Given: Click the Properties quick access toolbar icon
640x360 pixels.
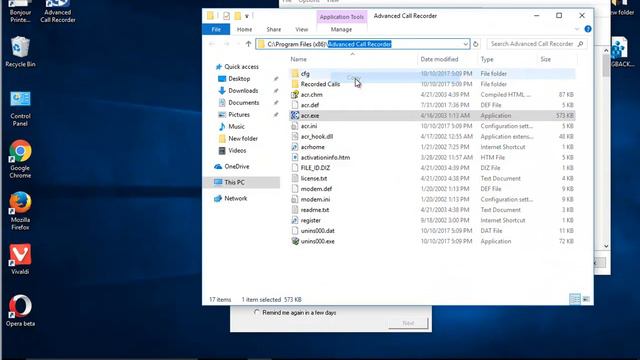Looking at the screenshot, I should point(227,16).
